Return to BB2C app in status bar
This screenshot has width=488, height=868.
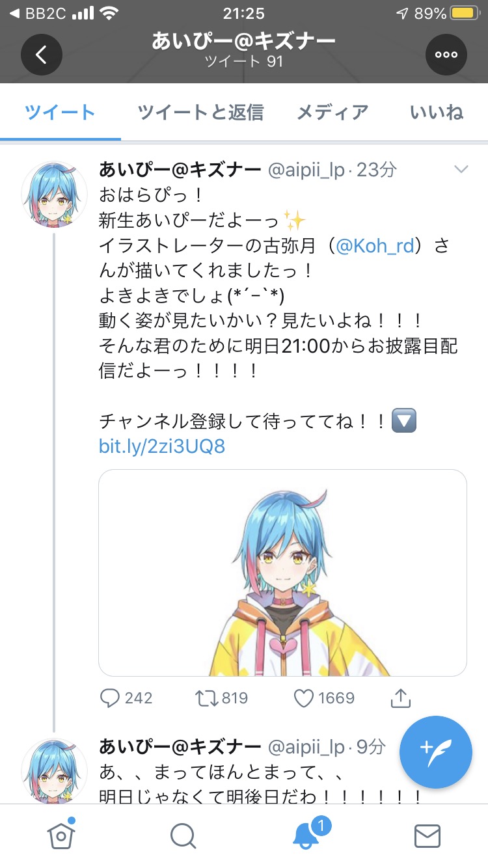click(x=38, y=13)
